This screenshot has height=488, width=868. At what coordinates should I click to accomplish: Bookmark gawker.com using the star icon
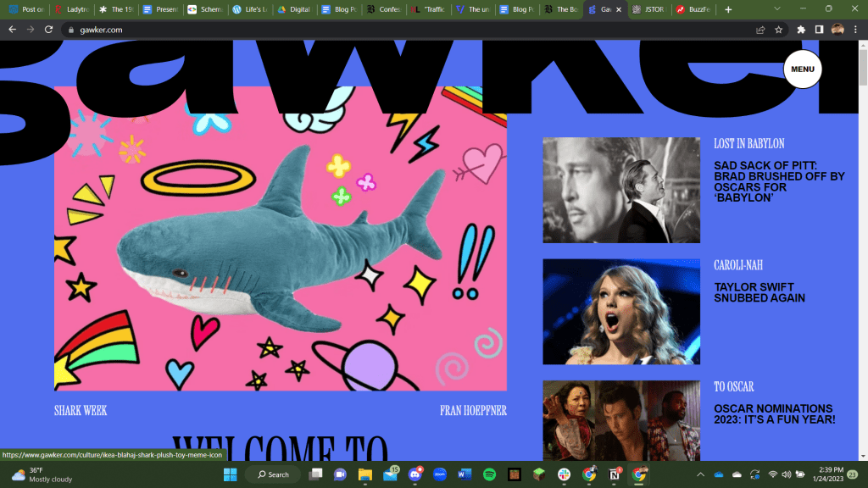778,29
